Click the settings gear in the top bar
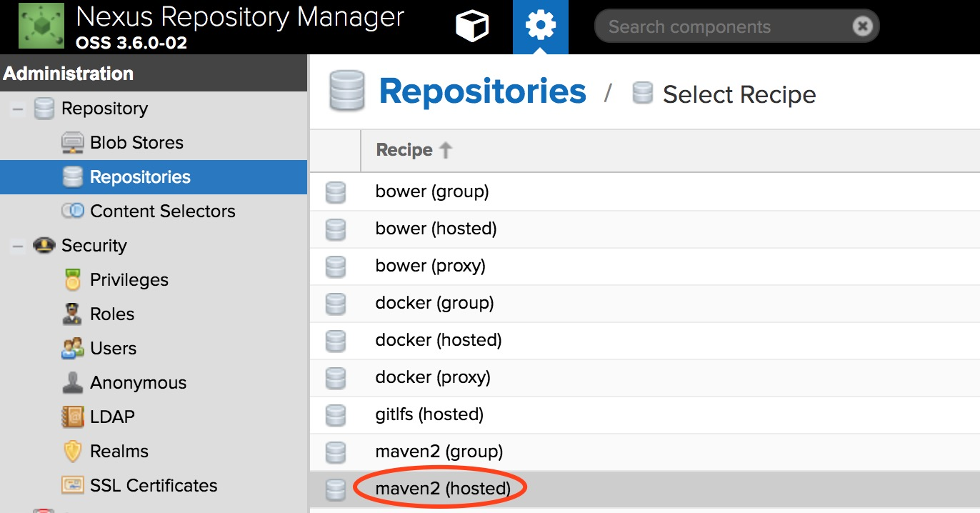Viewport: 980px width, 513px height. (540, 25)
